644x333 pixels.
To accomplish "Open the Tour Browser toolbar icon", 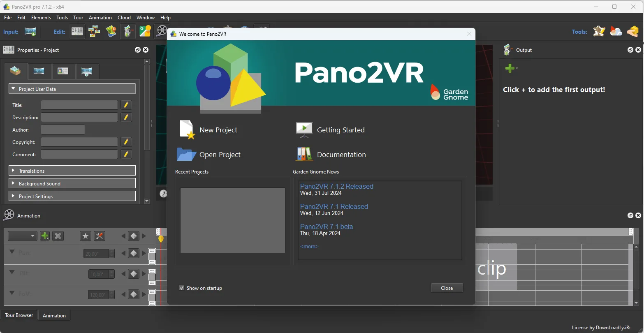I will point(94,31).
